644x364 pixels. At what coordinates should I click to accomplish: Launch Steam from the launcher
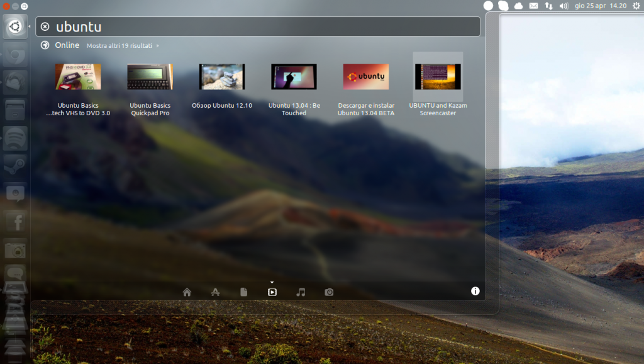[15, 166]
